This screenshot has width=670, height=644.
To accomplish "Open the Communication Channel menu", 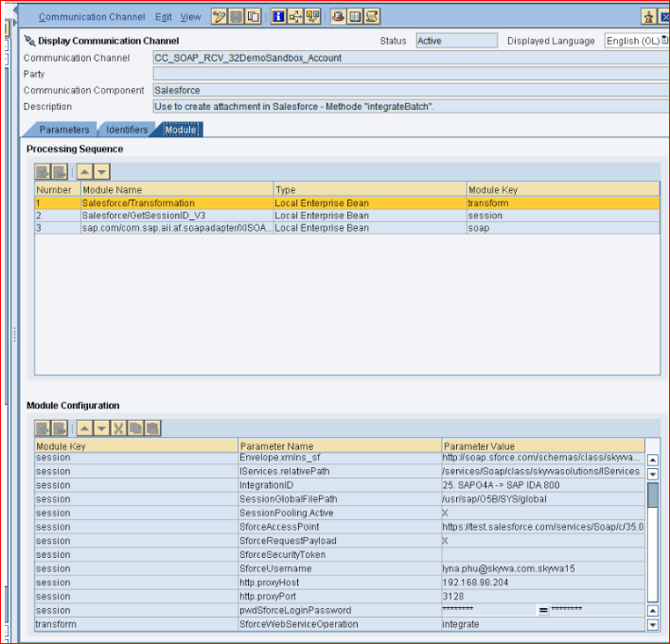I will pyautogui.click(x=92, y=17).
